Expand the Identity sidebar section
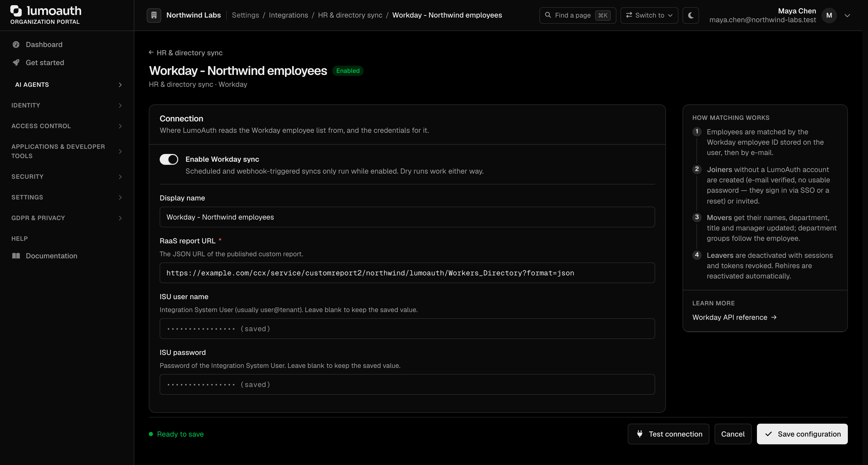The width and height of the screenshot is (868, 465). [x=67, y=105]
